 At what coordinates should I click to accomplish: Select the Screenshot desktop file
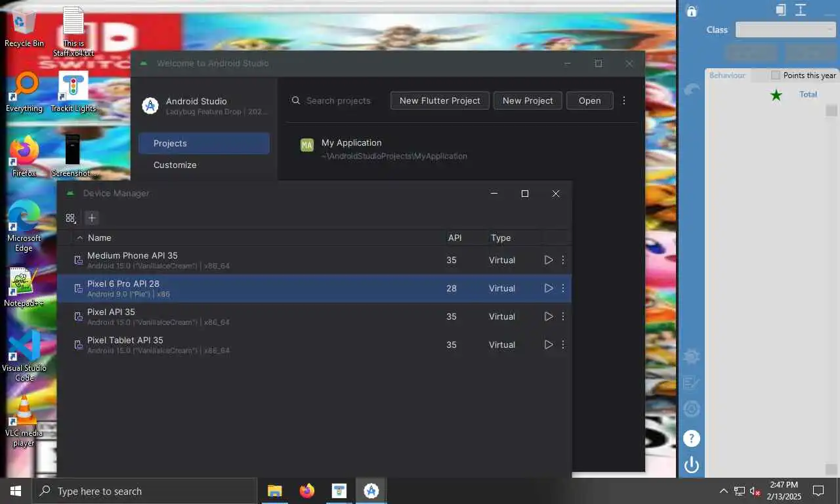[73, 157]
